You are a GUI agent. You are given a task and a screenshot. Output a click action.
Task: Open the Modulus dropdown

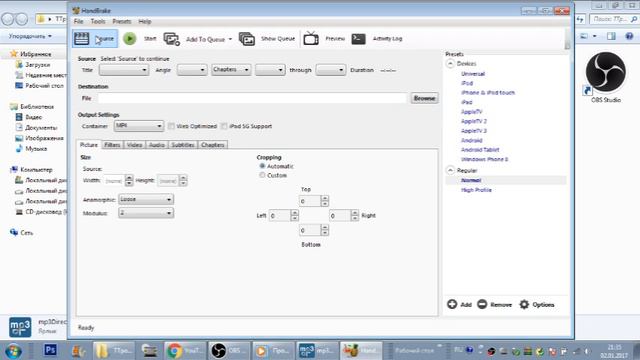click(x=146, y=213)
